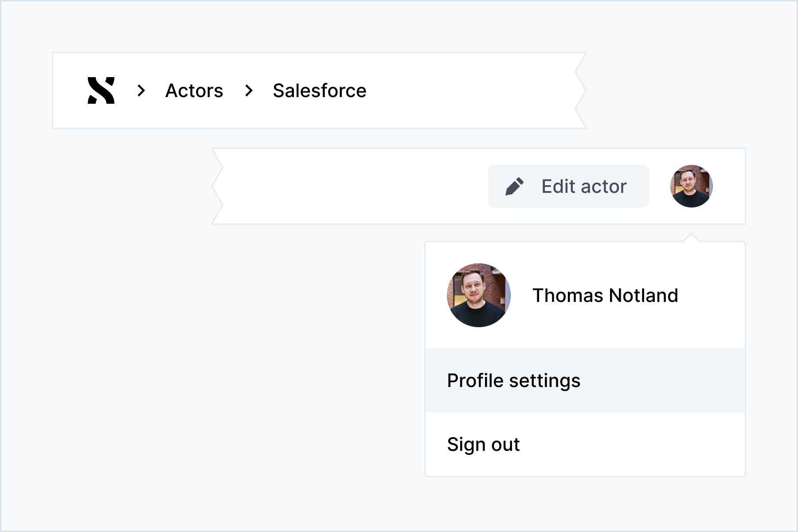Click empty breadcrumb bar right of Salesforce
798x532 pixels.
tap(470, 90)
